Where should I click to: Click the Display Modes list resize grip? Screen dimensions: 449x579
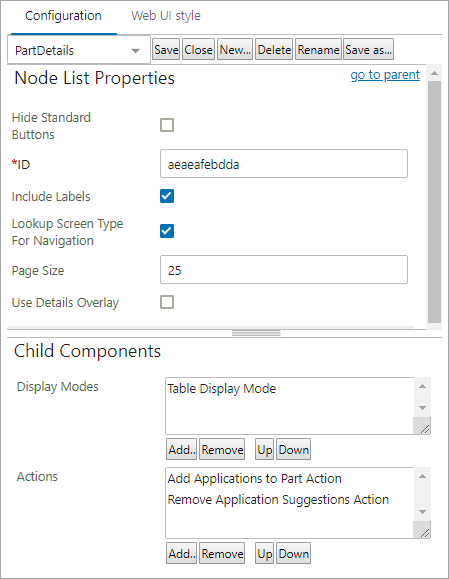(422, 426)
